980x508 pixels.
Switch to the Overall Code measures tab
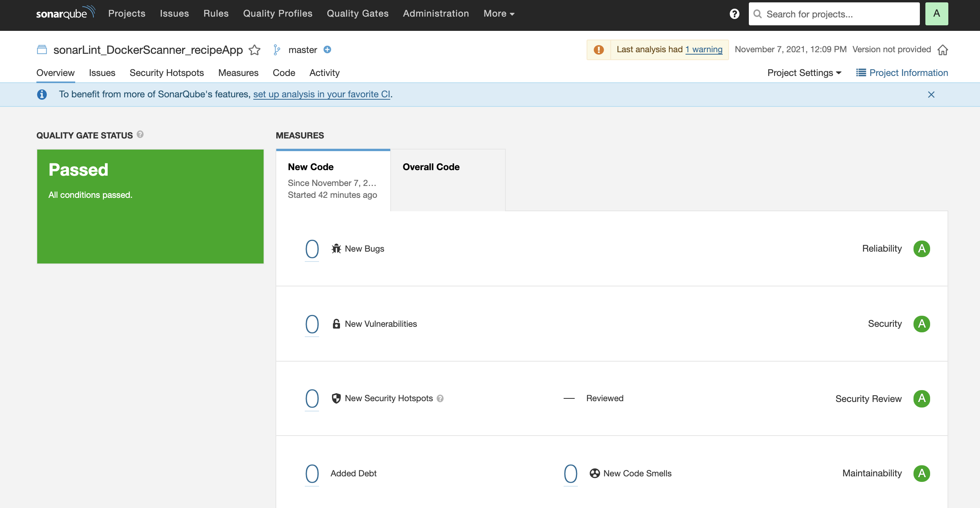tap(448, 180)
